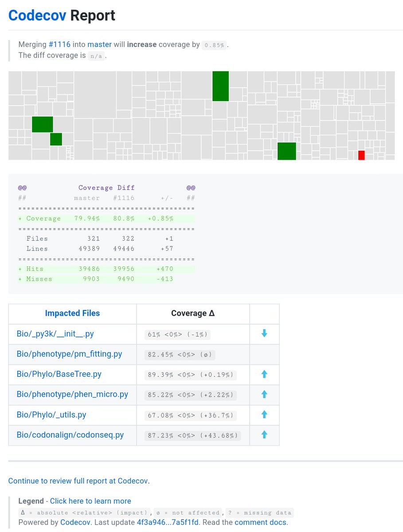Click the large green block at the treemap's bottom edge

pyautogui.click(x=286, y=151)
